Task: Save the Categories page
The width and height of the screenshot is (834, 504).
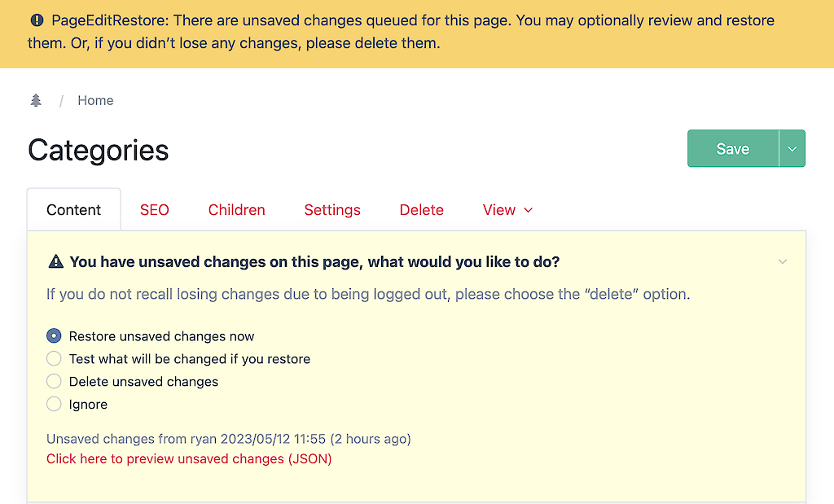Action: coord(733,148)
